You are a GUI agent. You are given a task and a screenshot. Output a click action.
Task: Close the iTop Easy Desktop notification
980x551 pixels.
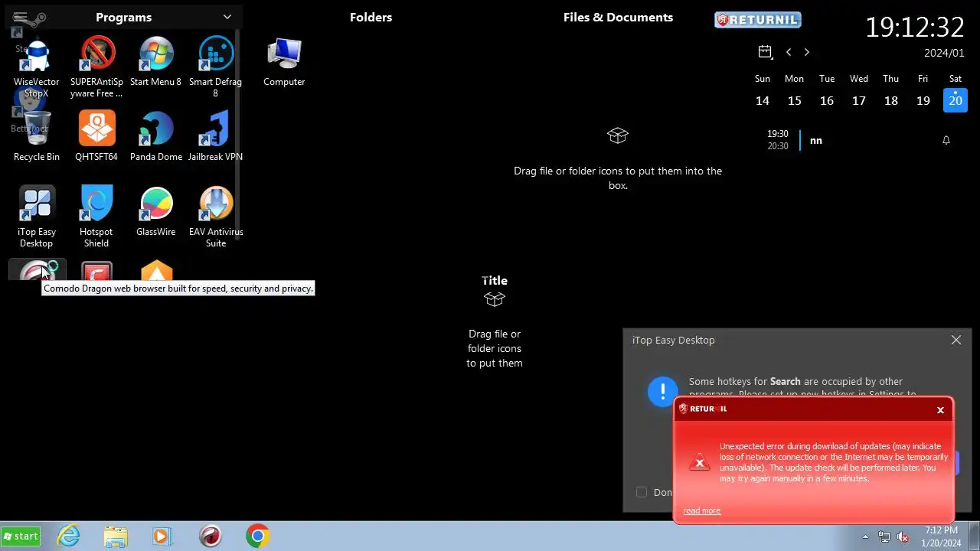coord(956,340)
